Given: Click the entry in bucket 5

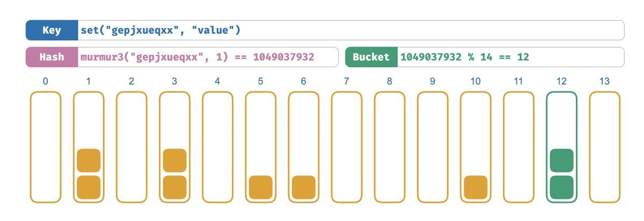Looking at the screenshot, I should coord(261,187).
